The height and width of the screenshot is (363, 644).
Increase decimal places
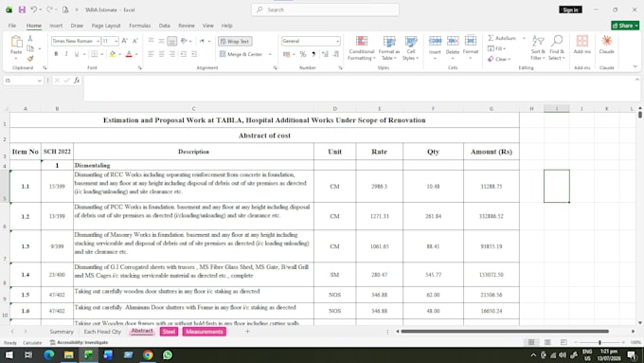[x=325, y=54]
